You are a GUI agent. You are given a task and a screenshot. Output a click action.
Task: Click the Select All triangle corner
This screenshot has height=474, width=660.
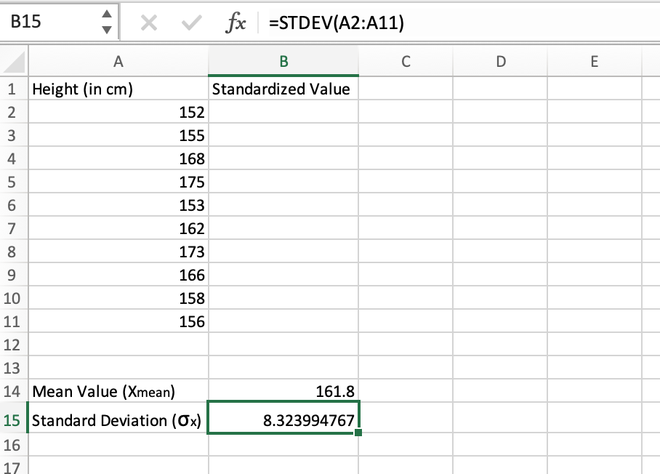click(14, 62)
